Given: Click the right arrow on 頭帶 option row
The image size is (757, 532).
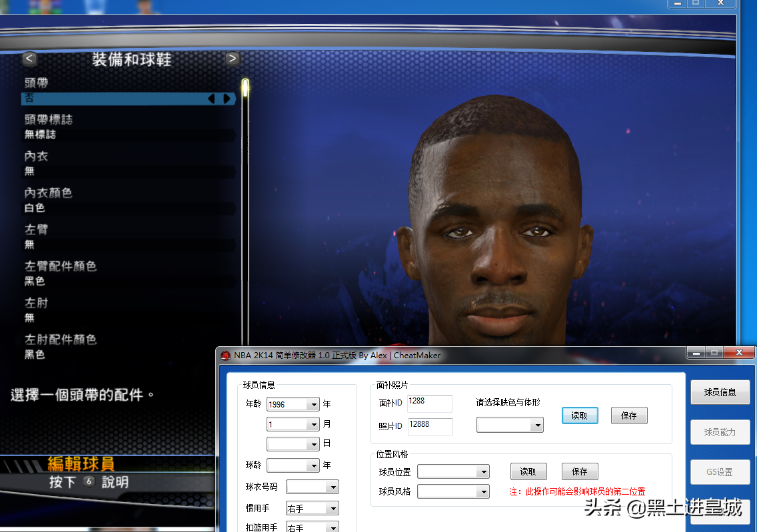Looking at the screenshot, I should coord(227,99).
